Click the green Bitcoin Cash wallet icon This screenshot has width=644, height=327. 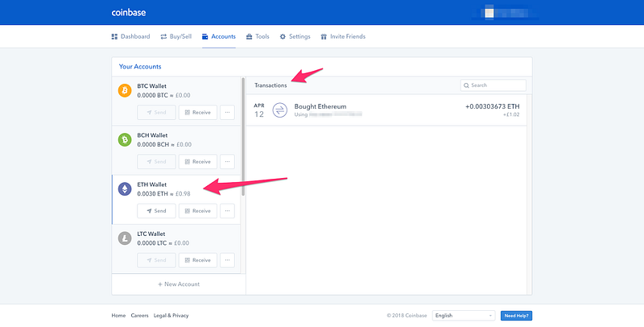(125, 139)
